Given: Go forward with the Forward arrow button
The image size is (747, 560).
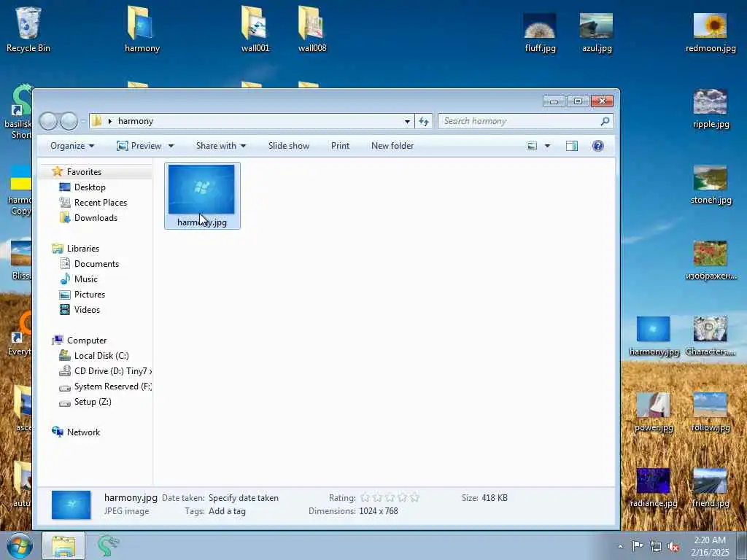Looking at the screenshot, I should (69, 121).
